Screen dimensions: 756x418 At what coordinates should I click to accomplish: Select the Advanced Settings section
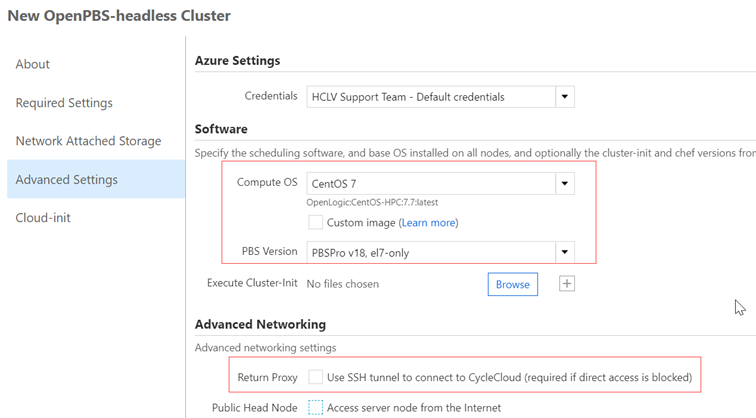67,180
